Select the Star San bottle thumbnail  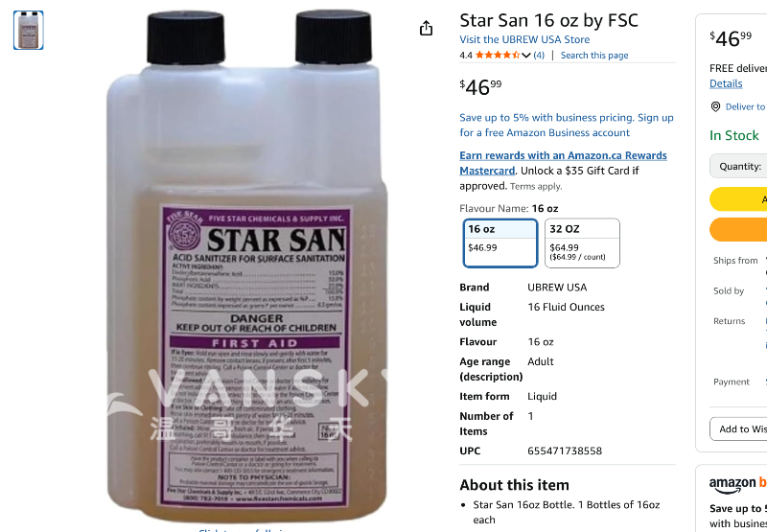coord(29,30)
